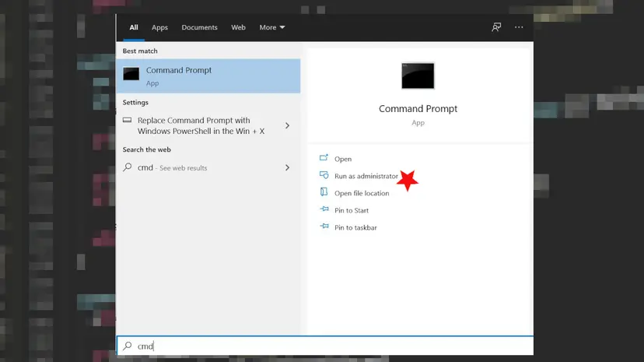
Task: Click keyboard icon beside Replace Command Prompt setting
Action: pyautogui.click(x=128, y=121)
